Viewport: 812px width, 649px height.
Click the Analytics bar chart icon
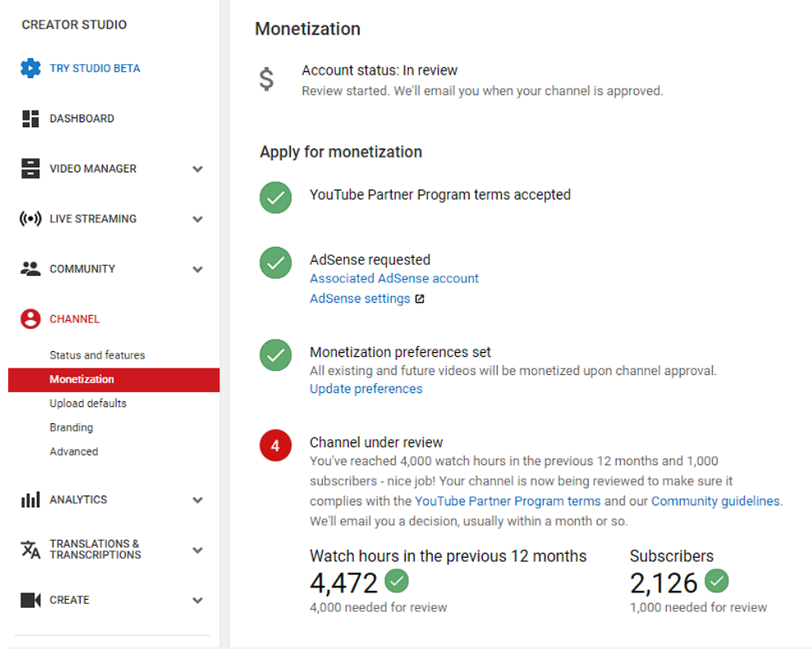pos(30,499)
